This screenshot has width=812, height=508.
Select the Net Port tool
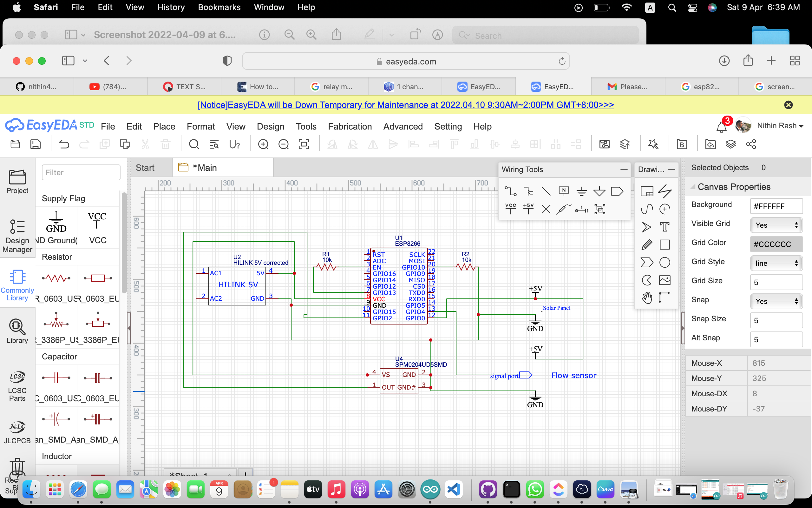[617, 191]
